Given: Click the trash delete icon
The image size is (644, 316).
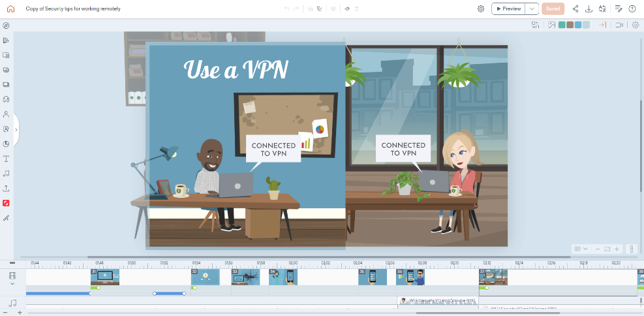Looking at the screenshot, I should point(356,8).
